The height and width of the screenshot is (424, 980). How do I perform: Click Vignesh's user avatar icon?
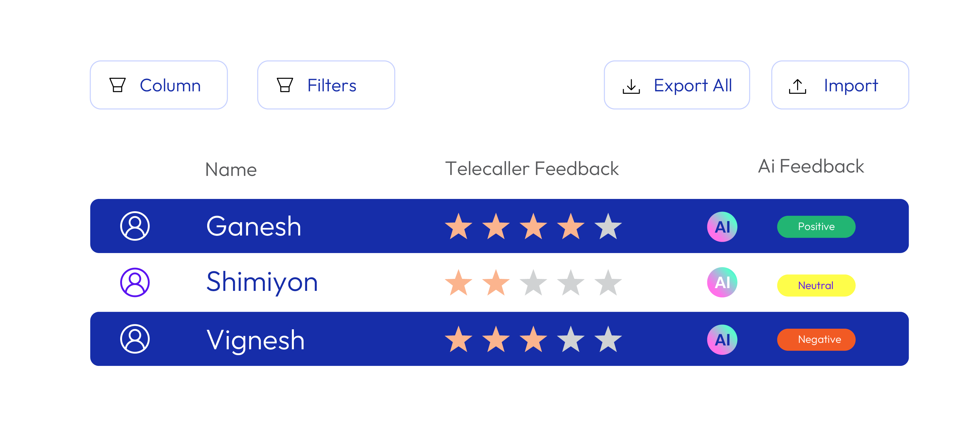[x=135, y=339]
